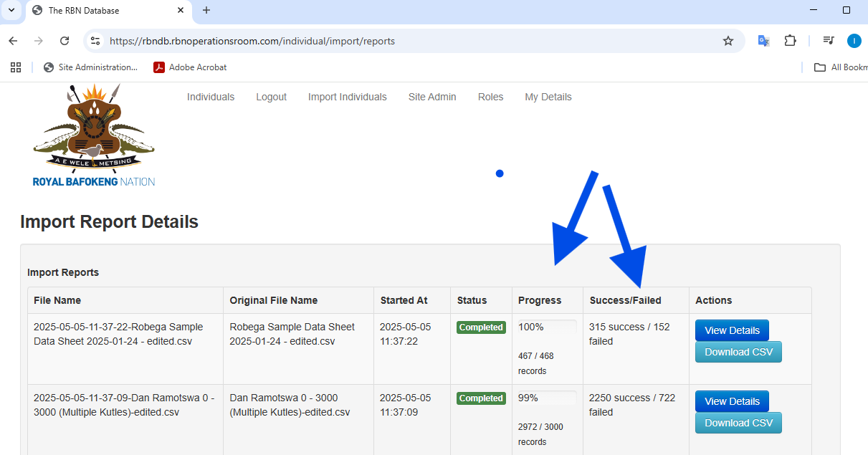Click the Royal Bafokeng Nation logo

coord(94,136)
